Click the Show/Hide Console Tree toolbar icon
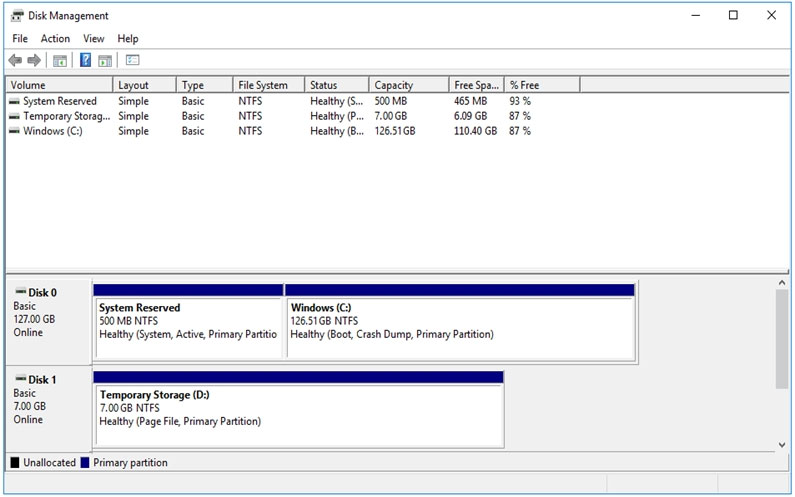The image size is (795, 497). pyautogui.click(x=60, y=61)
